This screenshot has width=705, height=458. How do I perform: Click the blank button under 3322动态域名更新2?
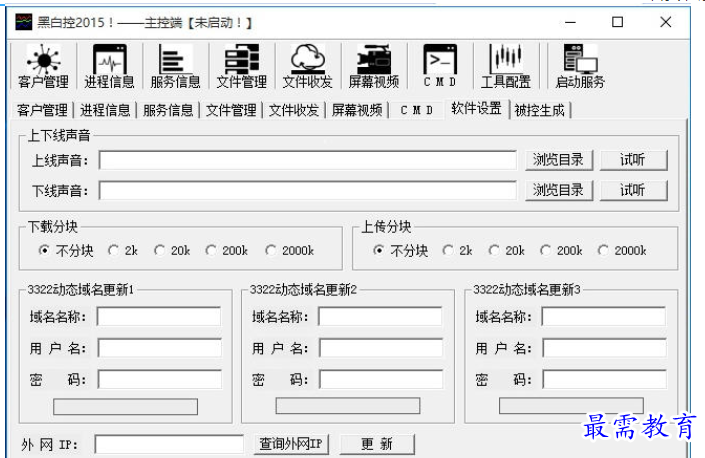[348, 406]
